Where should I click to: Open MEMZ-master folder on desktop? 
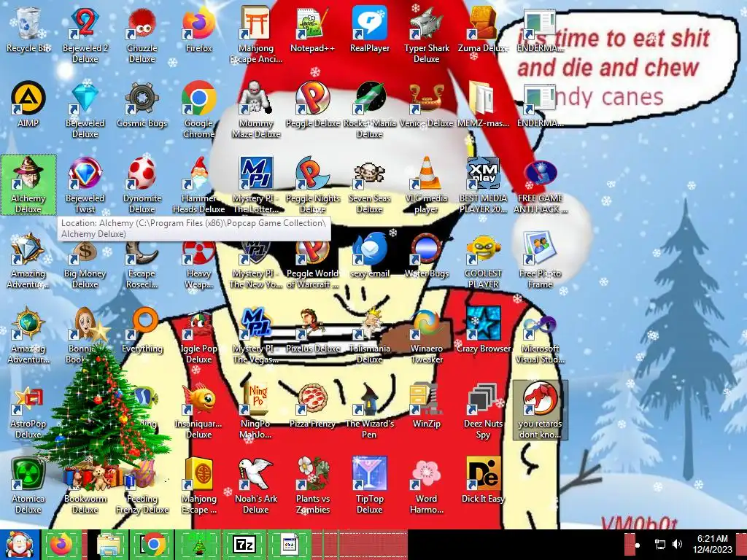483,104
